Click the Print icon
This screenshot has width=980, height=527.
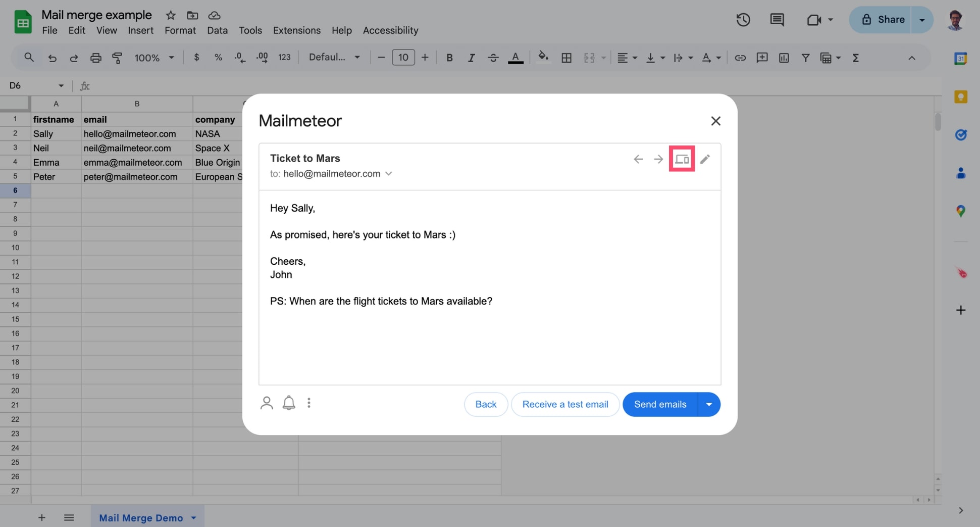[x=95, y=58]
